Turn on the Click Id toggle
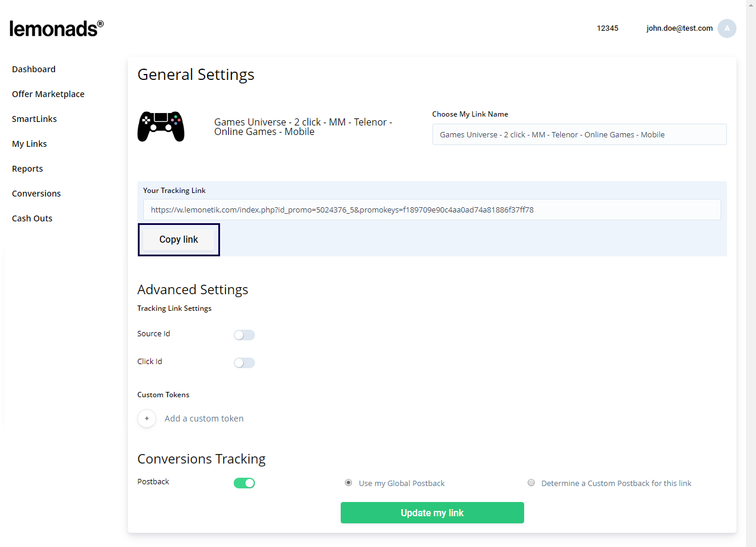 pyautogui.click(x=244, y=363)
